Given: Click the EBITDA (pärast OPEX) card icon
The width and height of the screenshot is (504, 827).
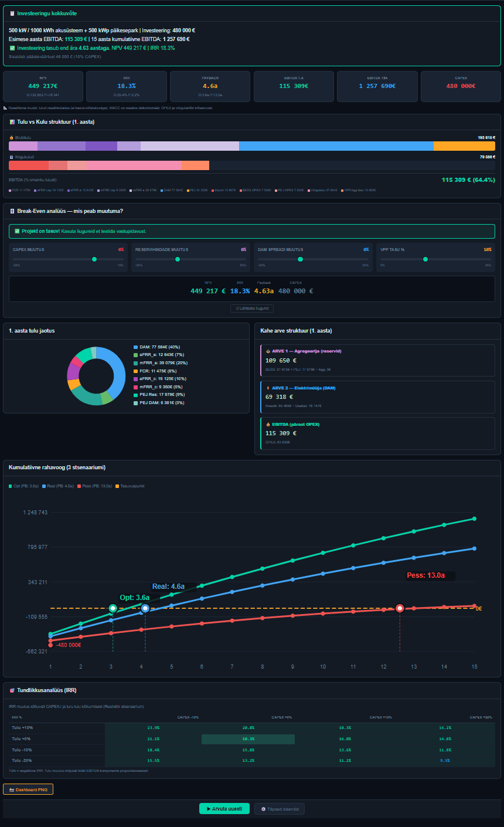Looking at the screenshot, I should click(x=268, y=424).
